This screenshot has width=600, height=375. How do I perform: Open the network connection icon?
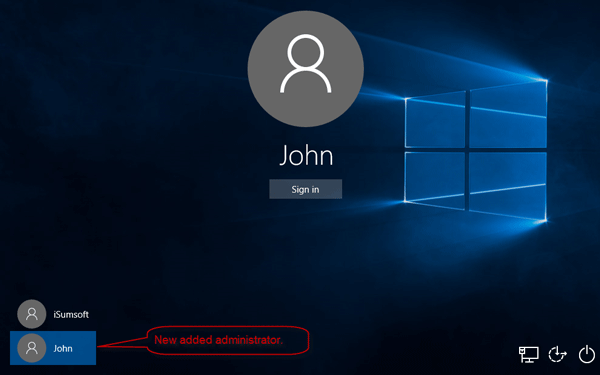[x=528, y=354]
